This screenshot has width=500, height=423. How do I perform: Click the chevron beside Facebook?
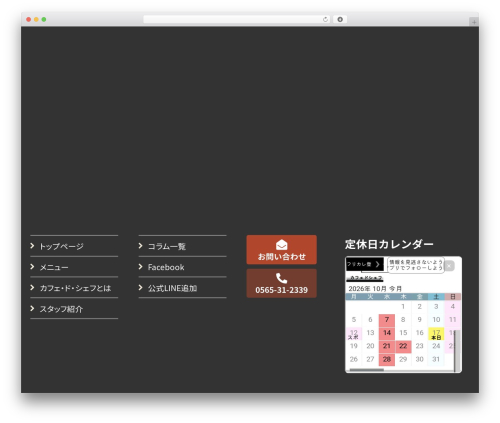click(x=141, y=267)
